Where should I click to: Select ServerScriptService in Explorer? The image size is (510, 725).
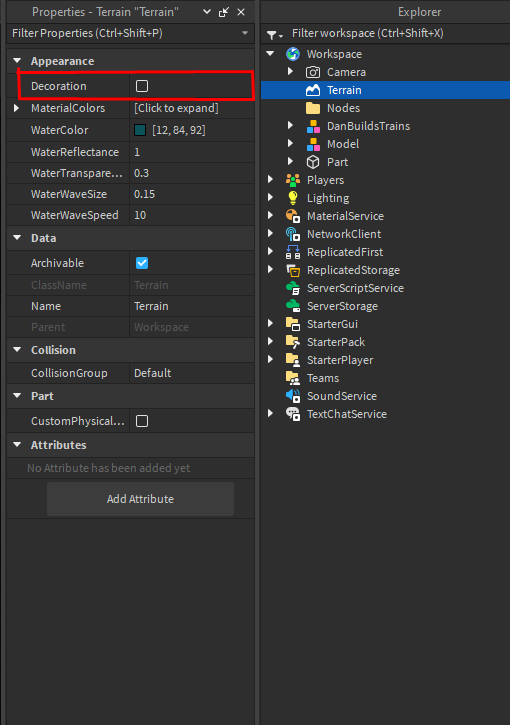[386, 288]
